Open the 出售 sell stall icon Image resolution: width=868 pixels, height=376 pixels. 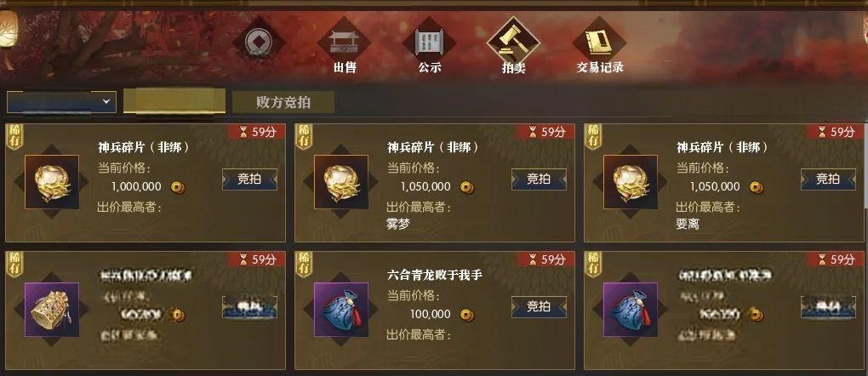coord(345,42)
